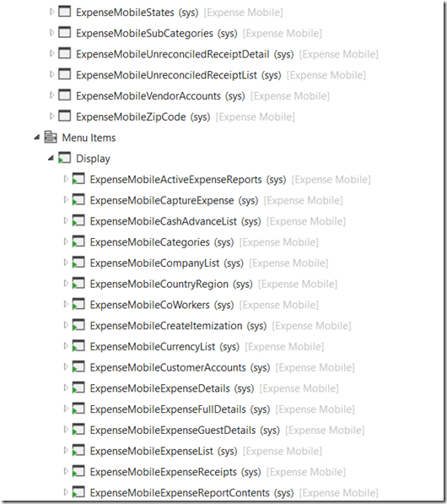Select ExpenseMobileCountryRegion (sys) text
This screenshot has height=504, width=447.
171,285
